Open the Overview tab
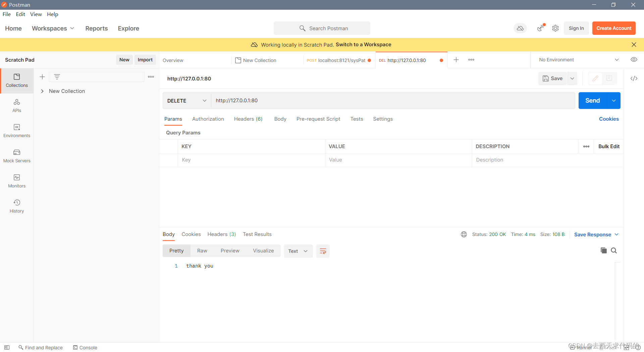Viewport: 644px width, 352px height. (x=173, y=60)
